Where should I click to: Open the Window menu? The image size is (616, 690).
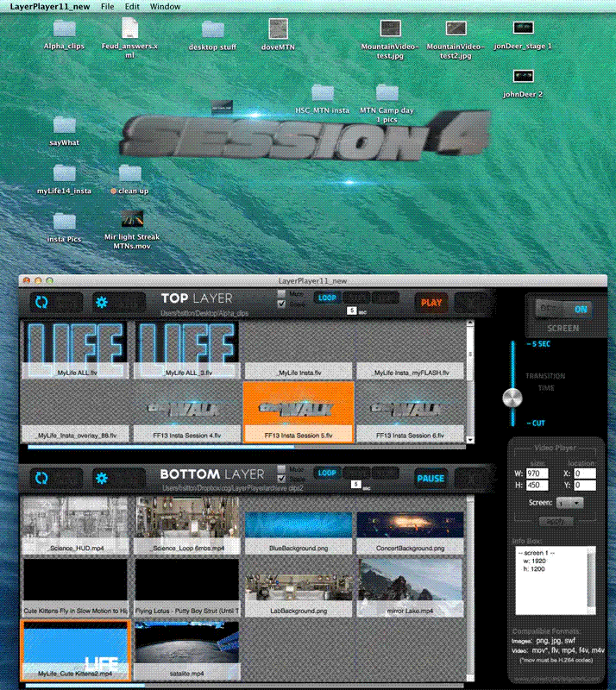click(x=165, y=7)
